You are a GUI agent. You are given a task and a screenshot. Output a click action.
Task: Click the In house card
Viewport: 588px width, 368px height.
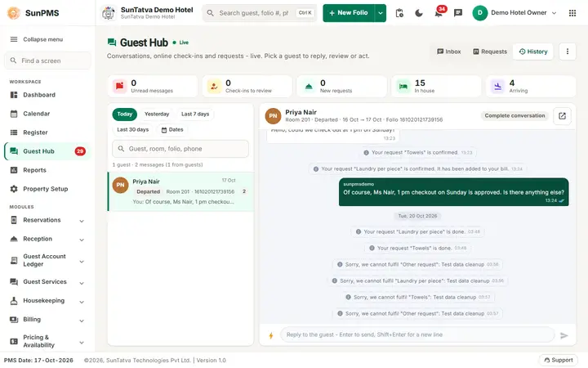pyautogui.click(x=436, y=87)
